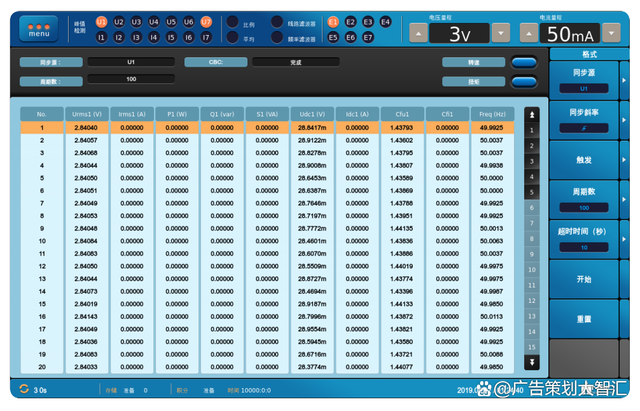Expand the 同步斜率 side arrow
The height and width of the screenshot is (411, 640).
[x=624, y=120]
